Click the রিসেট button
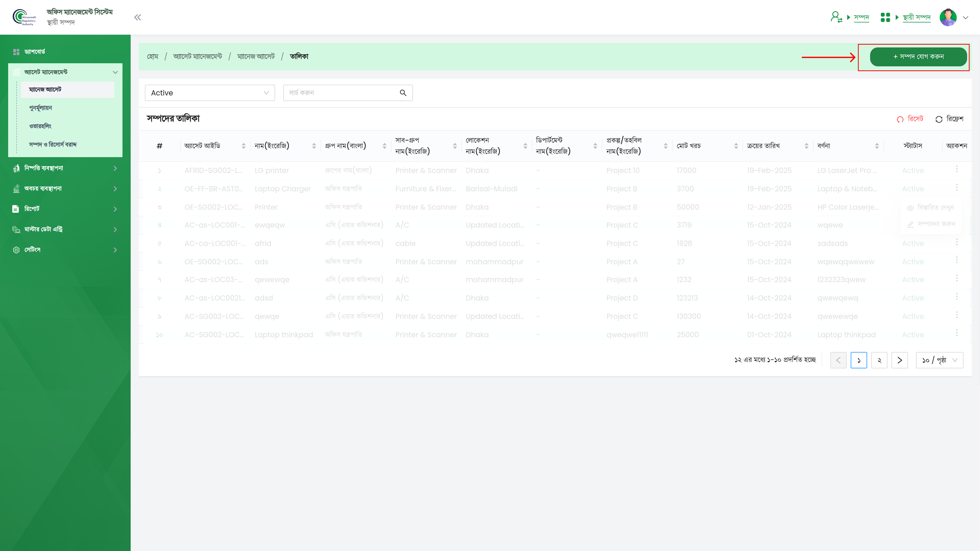 910,119
